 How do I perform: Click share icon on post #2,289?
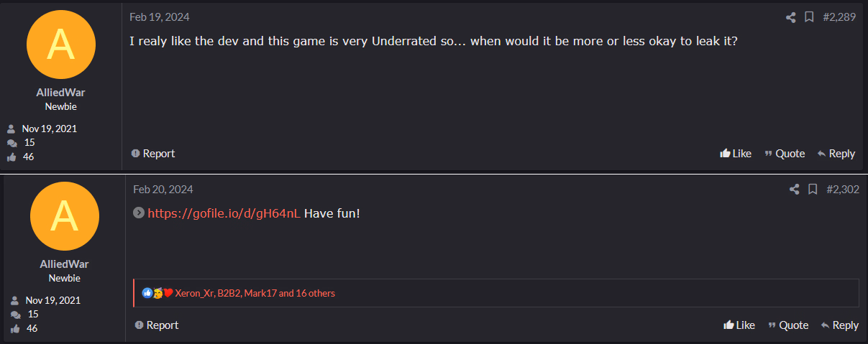point(791,17)
